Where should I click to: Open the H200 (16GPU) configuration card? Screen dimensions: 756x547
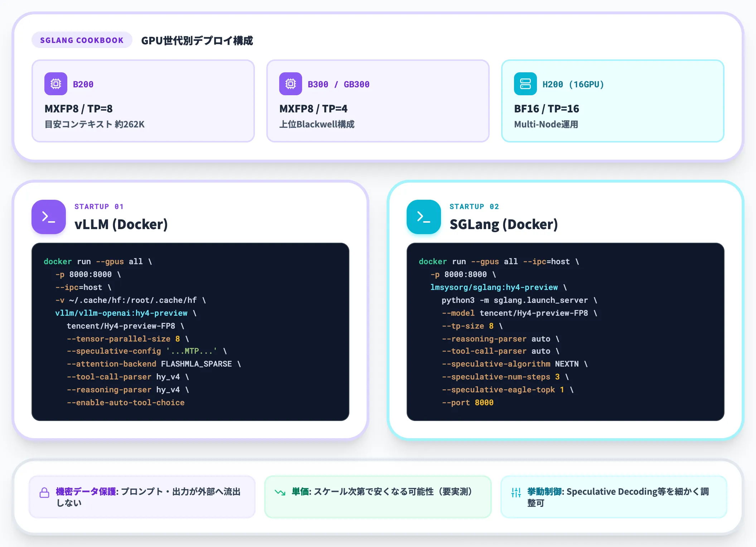(x=613, y=101)
